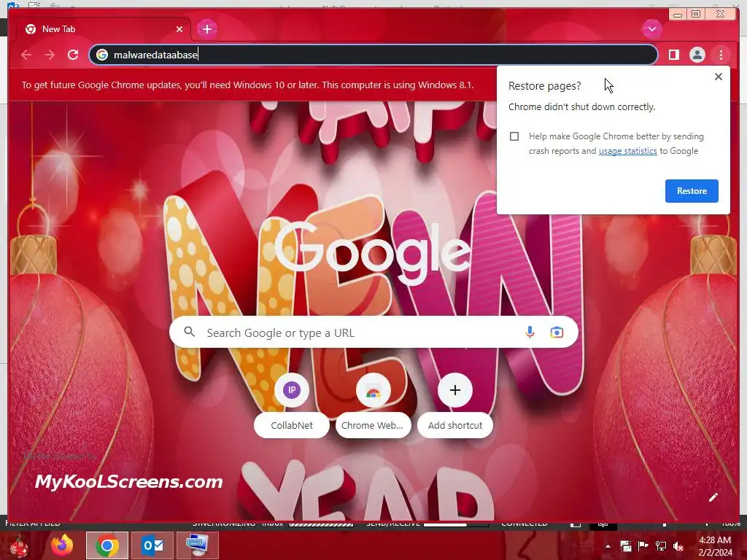Search by image using the Lens camera icon
747x560 pixels.
click(557, 332)
